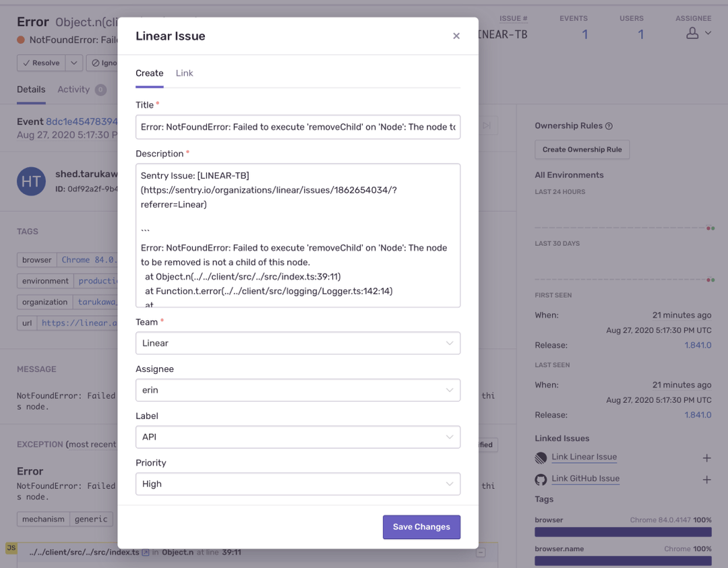The width and height of the screenshot is (728, 568).
Task: Click the GitHub logo icon in Linked Issues
Action: [x=541, y=480]
